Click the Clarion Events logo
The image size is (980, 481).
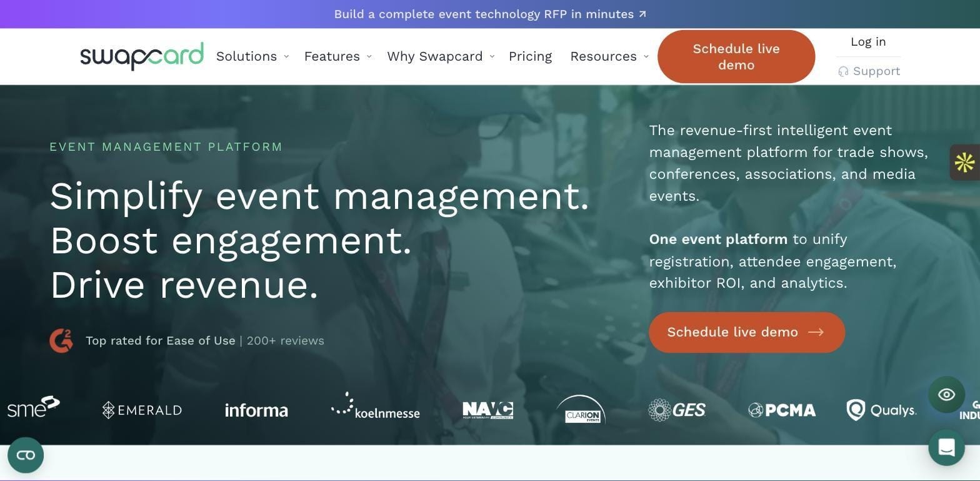tap(581, 410)
